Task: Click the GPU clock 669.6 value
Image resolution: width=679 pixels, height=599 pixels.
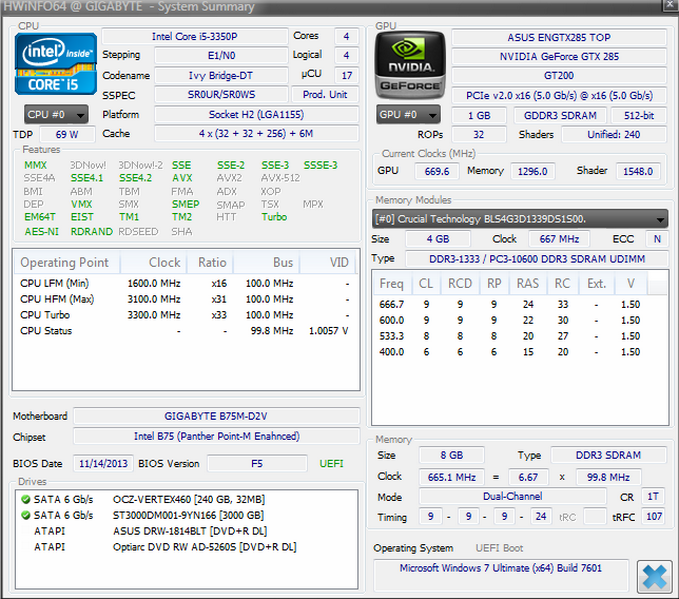Action: pos(437,172)
